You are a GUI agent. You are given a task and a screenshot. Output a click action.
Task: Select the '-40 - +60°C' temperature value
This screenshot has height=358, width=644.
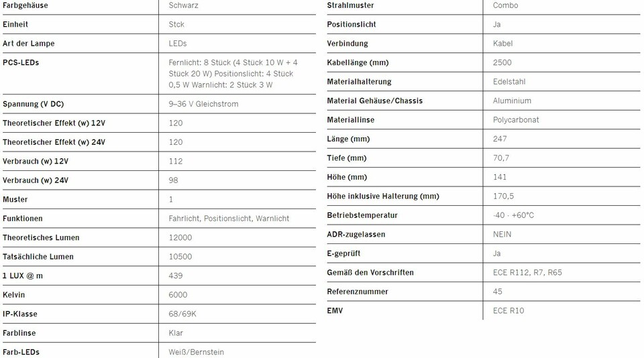513,215
